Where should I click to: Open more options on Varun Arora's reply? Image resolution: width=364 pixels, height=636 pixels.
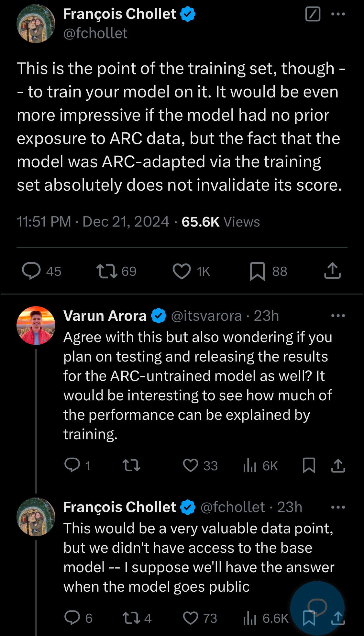tap(338, 316)
